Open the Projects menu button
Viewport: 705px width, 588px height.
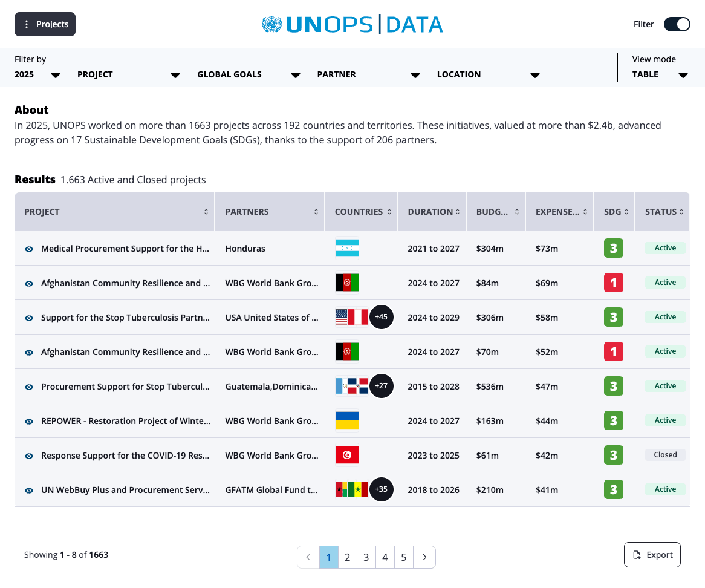coord(45,24)
